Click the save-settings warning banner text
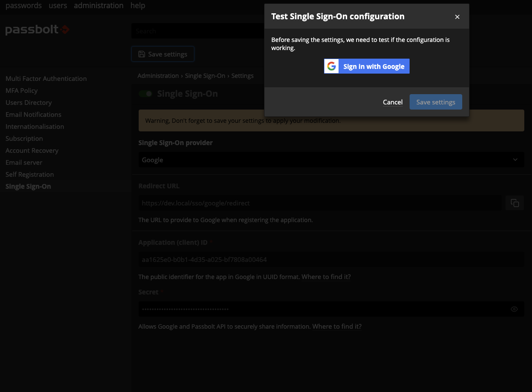 [243, 121]
